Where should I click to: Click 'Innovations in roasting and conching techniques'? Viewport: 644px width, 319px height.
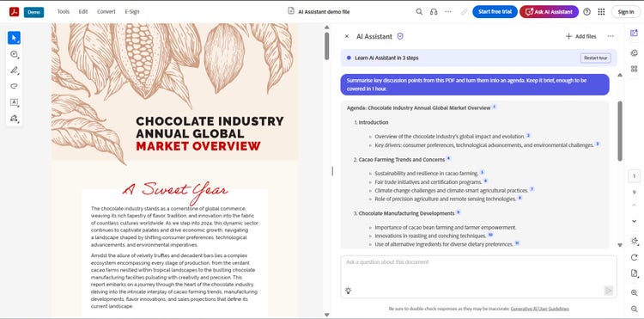click(x=430, y=236)
